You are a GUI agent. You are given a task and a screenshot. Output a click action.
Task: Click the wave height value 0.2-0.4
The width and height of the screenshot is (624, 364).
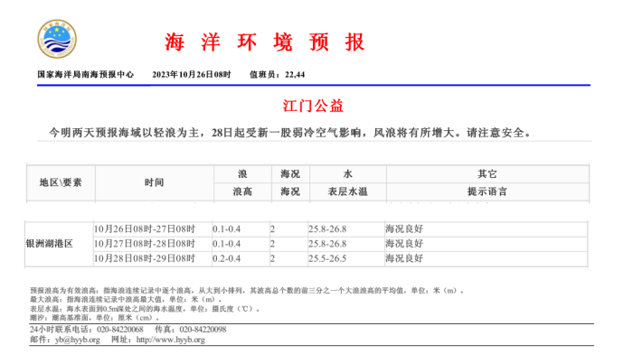pos(227,258)
